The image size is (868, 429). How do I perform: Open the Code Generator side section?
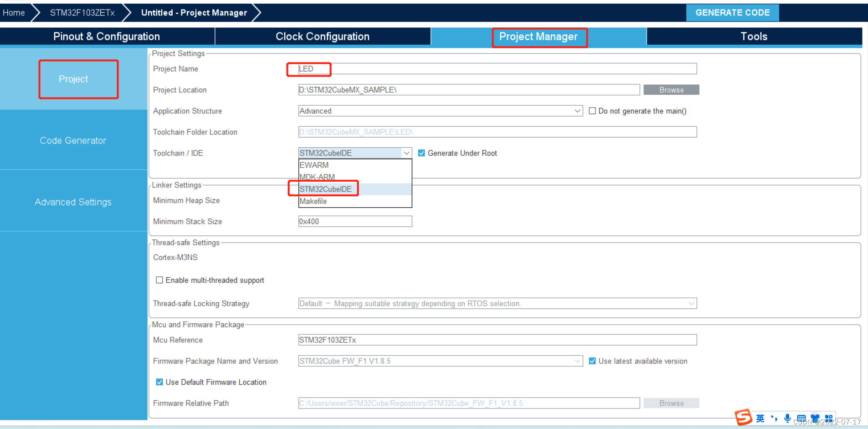(73, 140)
